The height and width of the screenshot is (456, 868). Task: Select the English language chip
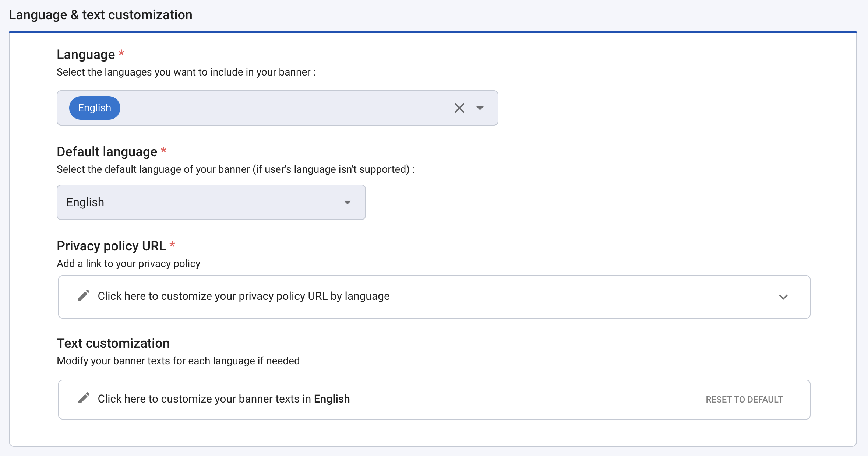point(94,108)
